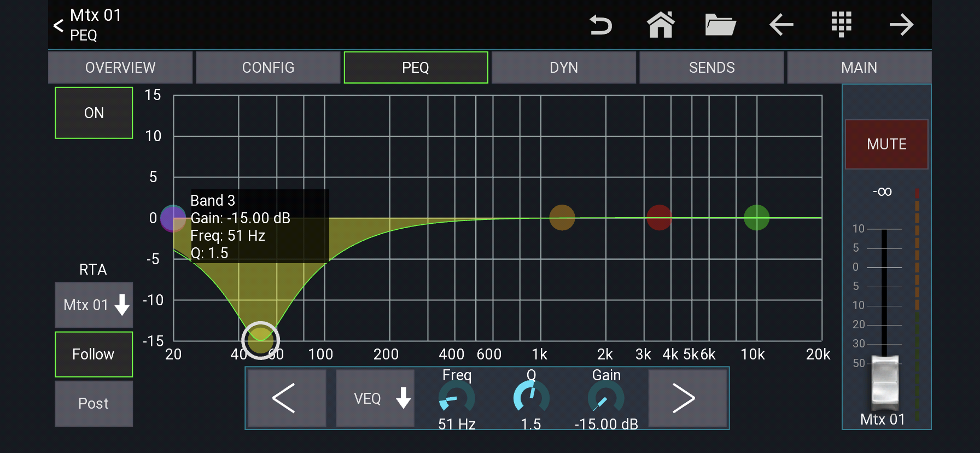Tap the back chevron beside Mtx 01
Viewport: 980px width, 453px height.
59,25
